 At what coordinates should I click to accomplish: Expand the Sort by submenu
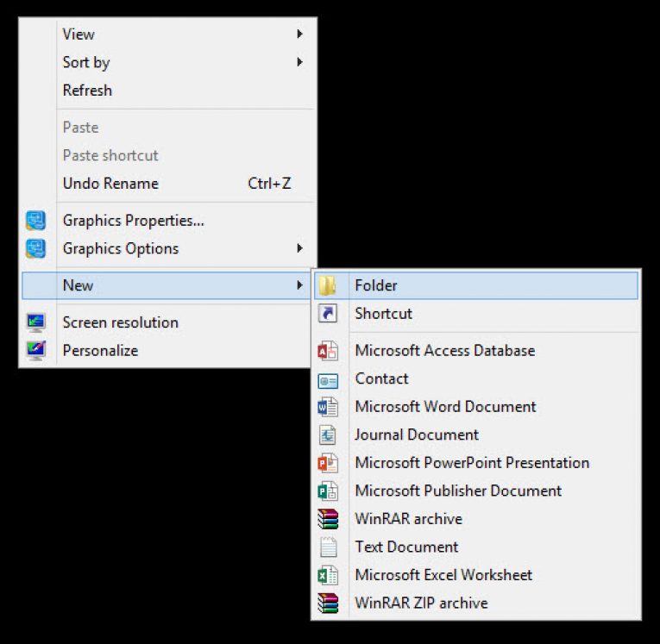click(x=168, y=62)
